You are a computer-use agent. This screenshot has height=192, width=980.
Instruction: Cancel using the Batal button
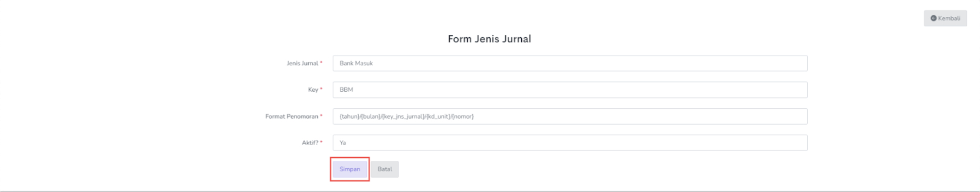(x=385, y=169)
